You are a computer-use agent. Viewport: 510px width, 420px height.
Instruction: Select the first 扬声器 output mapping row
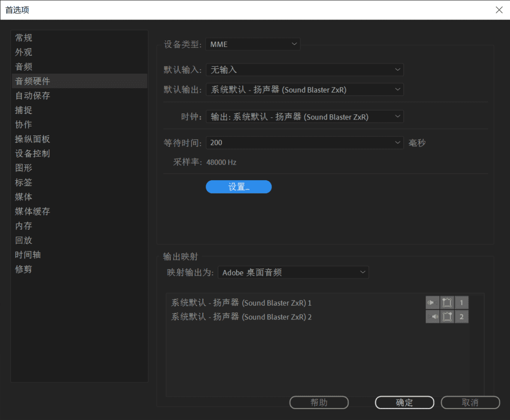(242, 303)
